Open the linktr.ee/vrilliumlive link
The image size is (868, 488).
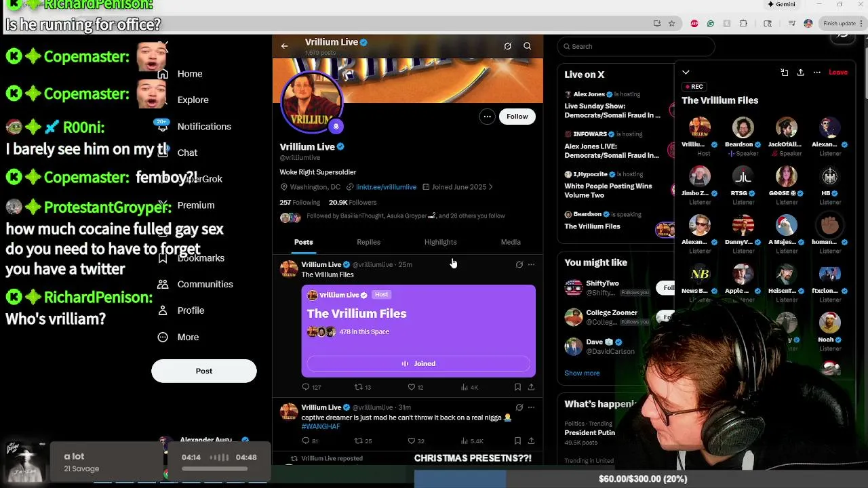(x=386, y=187)
